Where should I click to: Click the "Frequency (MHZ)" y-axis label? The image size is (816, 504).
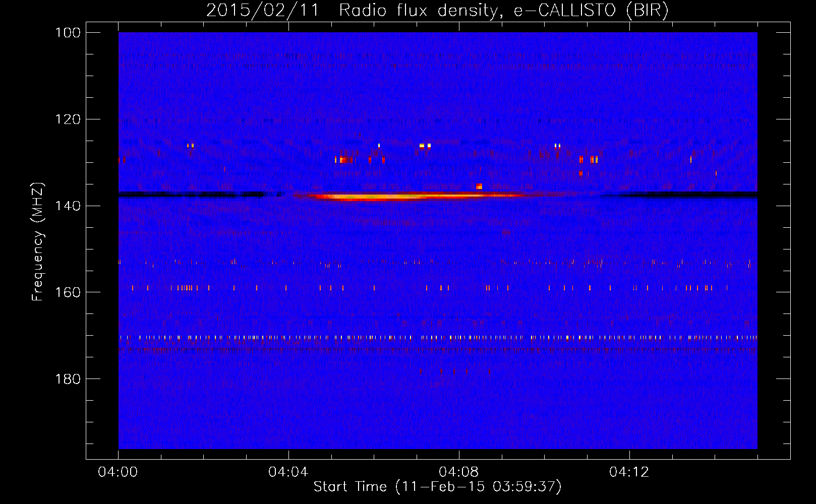point(38,242)
